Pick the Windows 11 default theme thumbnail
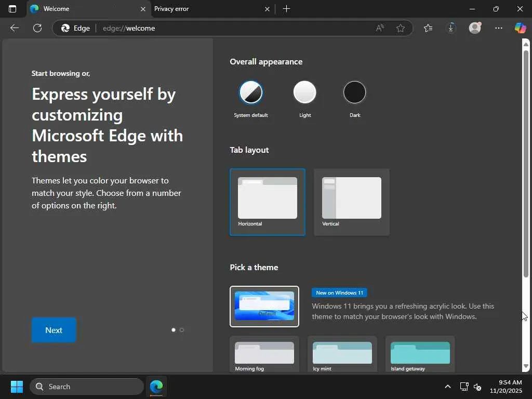This screenshot has width=532, height=399. [x=264, y=307]
